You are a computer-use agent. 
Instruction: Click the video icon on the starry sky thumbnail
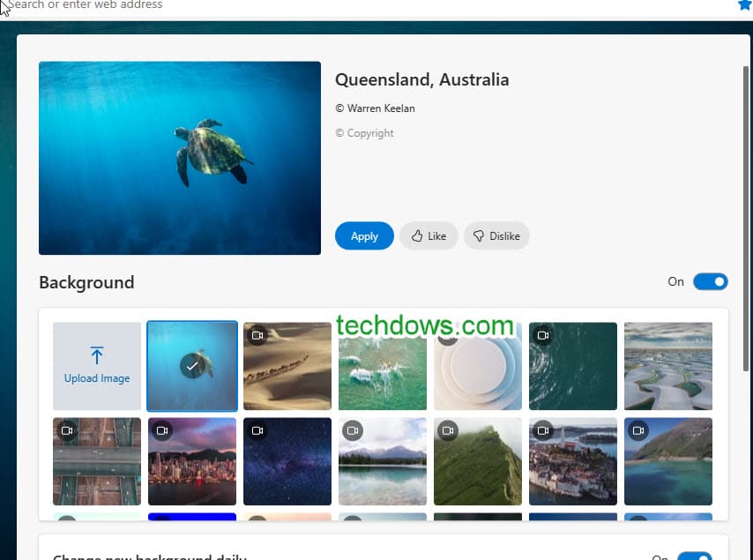[257, 431]
